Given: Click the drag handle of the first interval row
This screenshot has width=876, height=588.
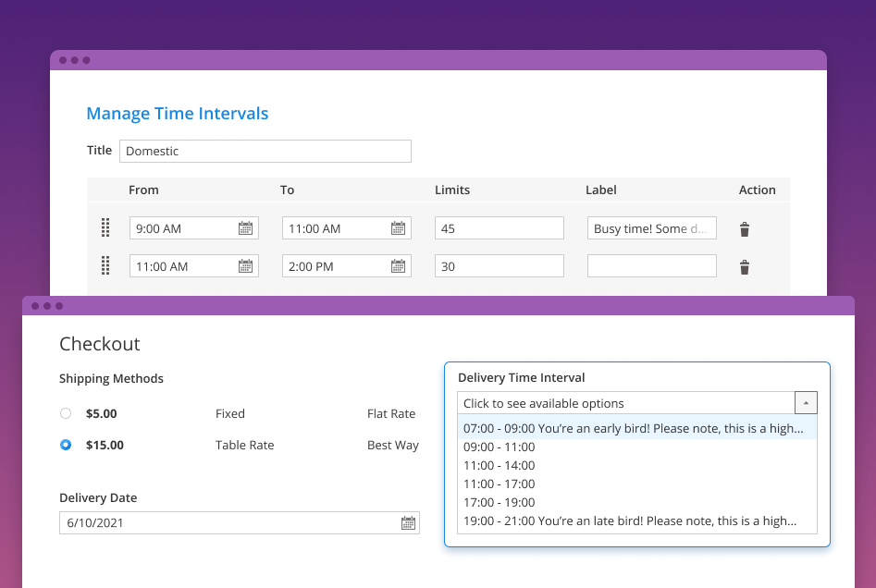Looking at the screenshot, I should (x=105, y=227).
